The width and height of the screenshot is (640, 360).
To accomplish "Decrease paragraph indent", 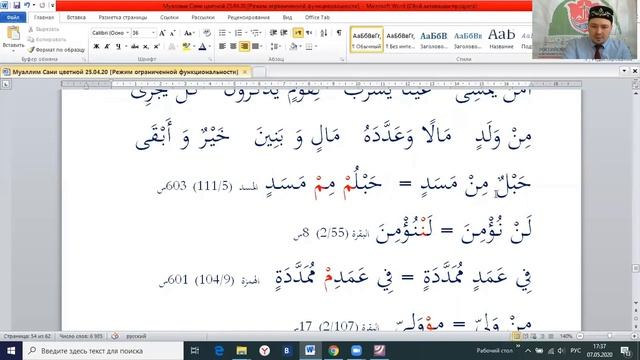I will 273,33.
